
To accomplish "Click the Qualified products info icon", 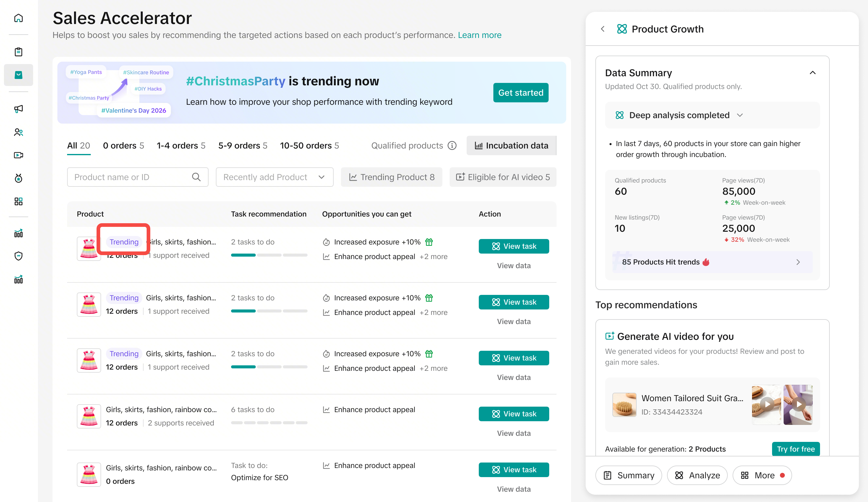I will pos(452,145).
